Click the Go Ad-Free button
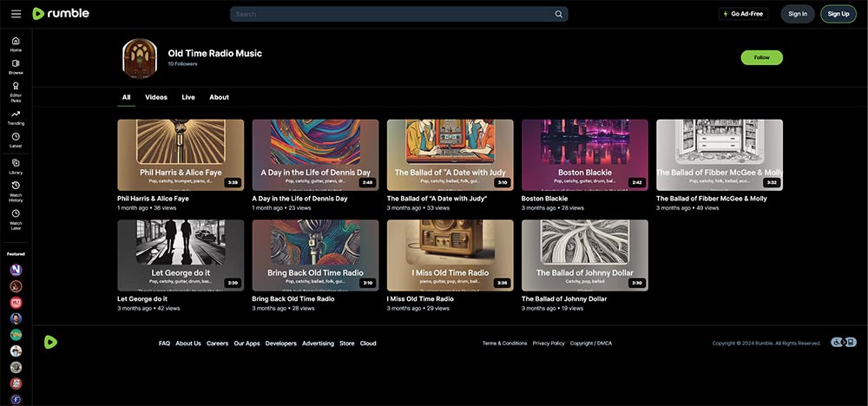The width and height of the screenshot is (868, 406). [743, 14]
